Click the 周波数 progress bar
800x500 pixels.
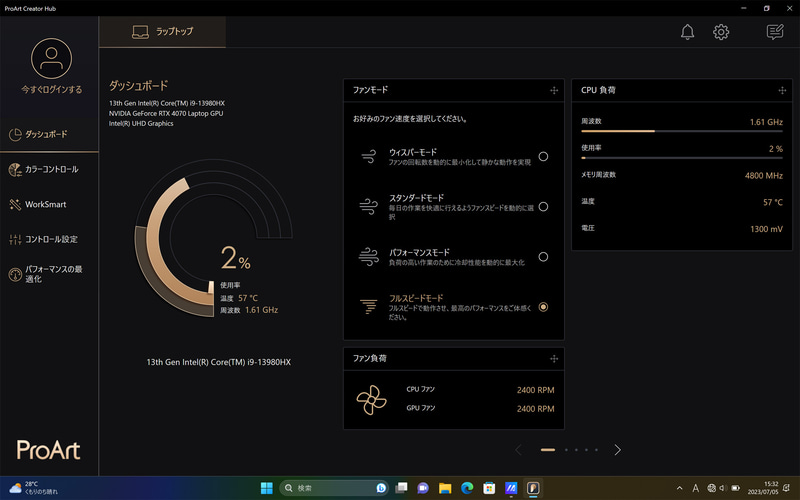click(682, 131)
